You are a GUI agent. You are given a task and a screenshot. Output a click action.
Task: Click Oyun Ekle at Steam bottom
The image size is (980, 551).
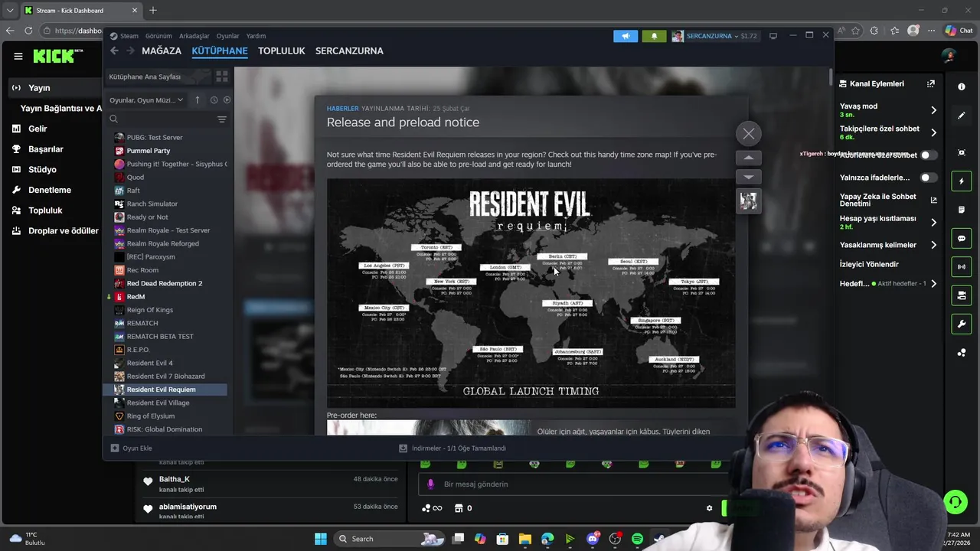pos(131,448)
